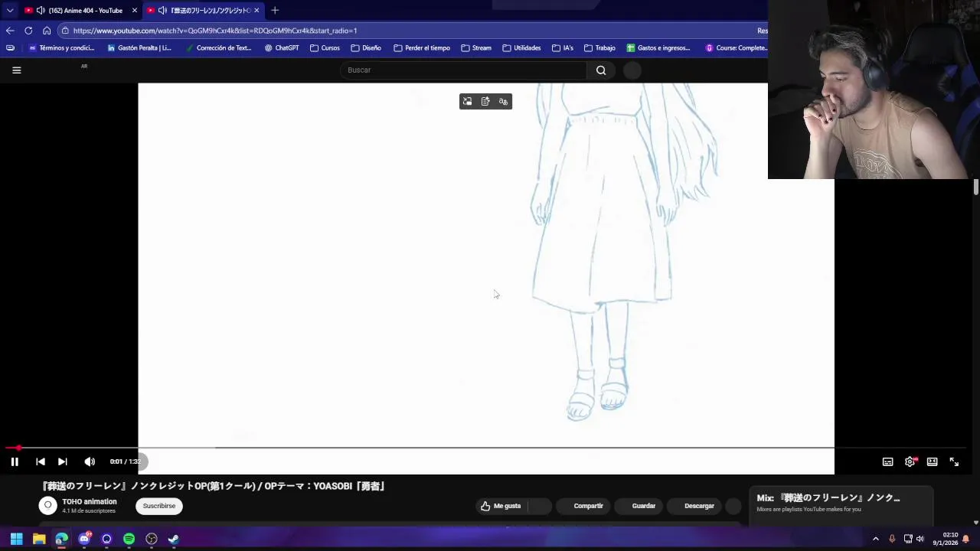
Task: Open Spotify from the taskbar
Action: [x=129, y=539]
